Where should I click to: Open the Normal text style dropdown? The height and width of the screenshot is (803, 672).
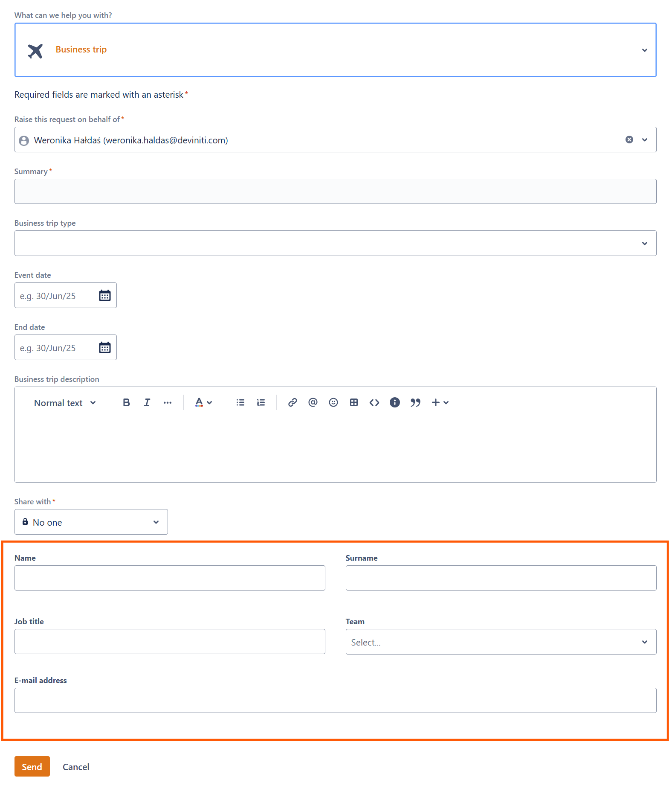point(65,403)
